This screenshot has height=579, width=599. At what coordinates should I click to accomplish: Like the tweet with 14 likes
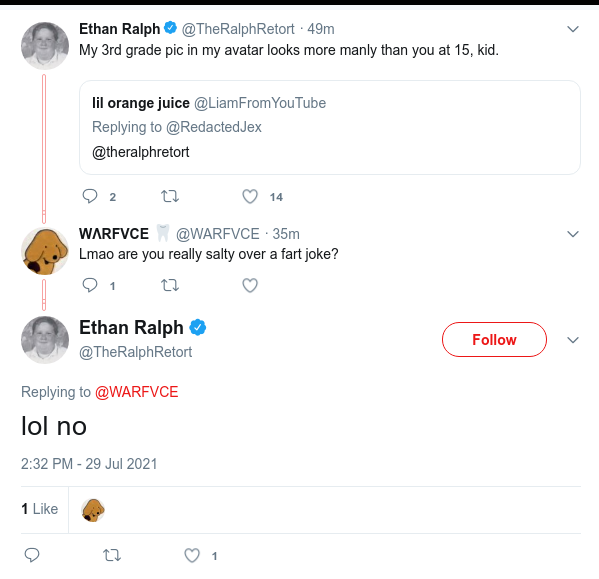[x=250, y=196]
